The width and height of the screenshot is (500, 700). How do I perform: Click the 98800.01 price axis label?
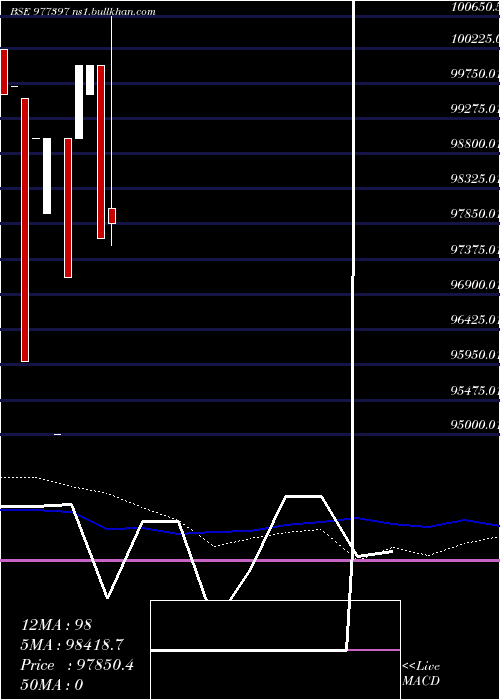(475, 144)
